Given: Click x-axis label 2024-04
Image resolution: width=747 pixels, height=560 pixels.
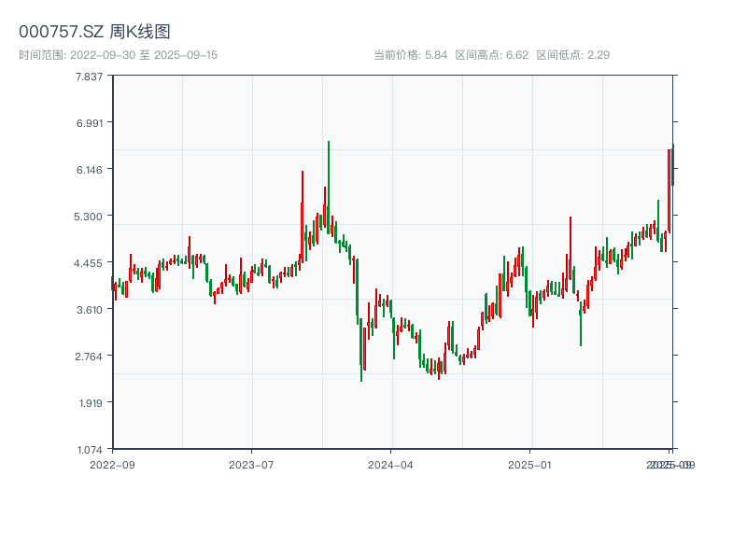Looking at the screenshot, I should (390, 465).
